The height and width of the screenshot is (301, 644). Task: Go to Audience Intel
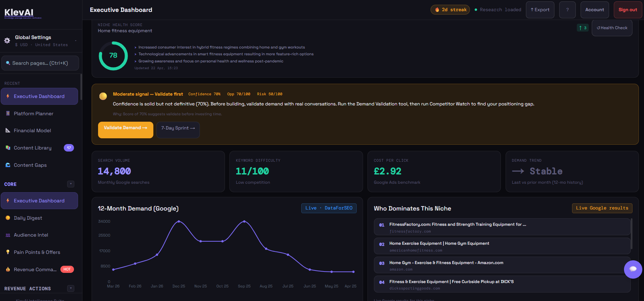(39, 235)
